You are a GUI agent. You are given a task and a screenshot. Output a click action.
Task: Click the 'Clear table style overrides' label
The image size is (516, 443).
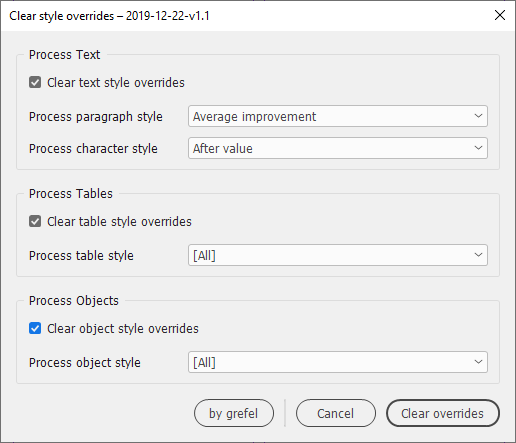coord(119,222)
